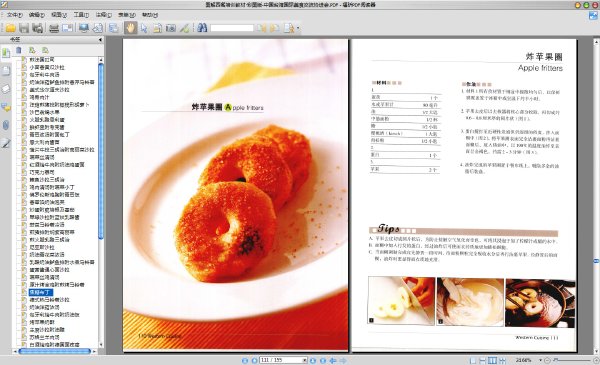Open the 注释 menu
600x365 pixels.
point(103,15)
